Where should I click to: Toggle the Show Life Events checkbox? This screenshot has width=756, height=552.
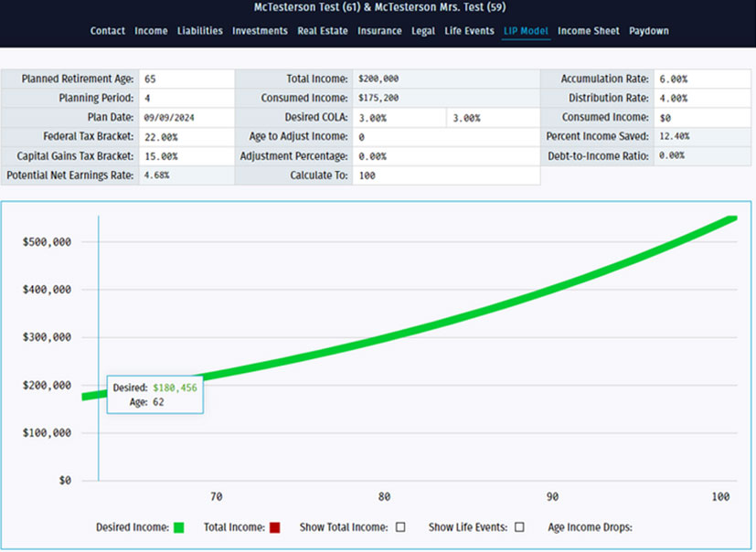pyautogui.click(x=519, y=527)
